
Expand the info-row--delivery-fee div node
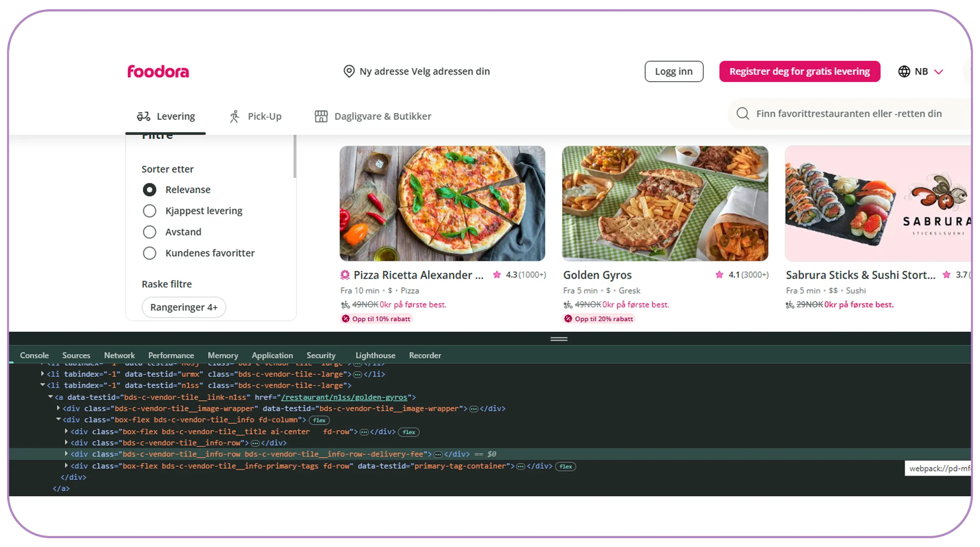click(x=66, y=453)
